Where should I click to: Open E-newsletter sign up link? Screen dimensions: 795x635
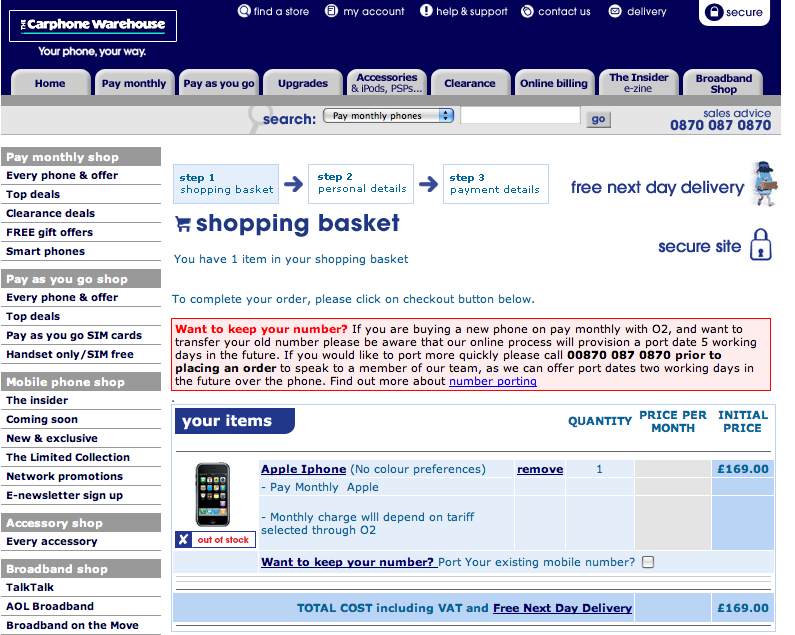pyautogui.click(x=64, y=495)
